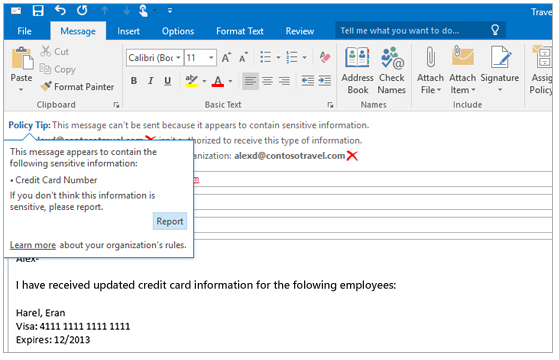Report the policy tip as incorrect
Viewport: 559px width, 360px height.
(x=170, y=221)
